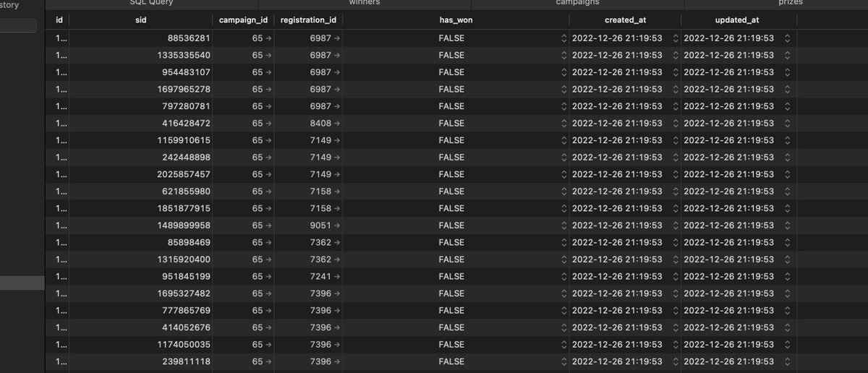Image resolution: width=868 pixels, height=373 pixels.
Task: Open has_won value picker for sid 2025857457
Action: click(564, 174)
